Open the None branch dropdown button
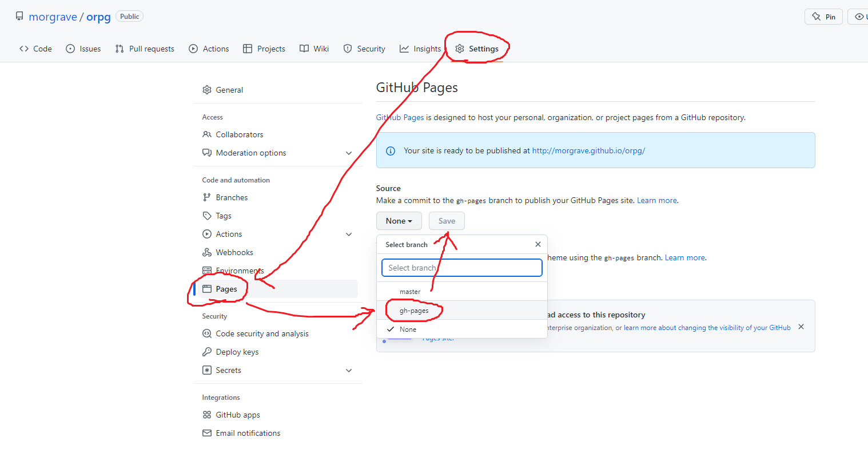Screen dimensions: 868x453 click(399, 221)
